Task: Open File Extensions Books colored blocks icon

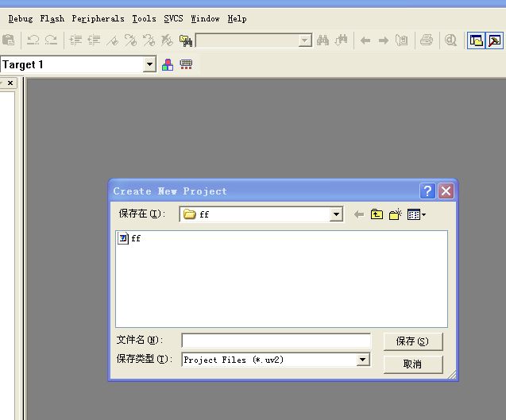Action: 168,64
